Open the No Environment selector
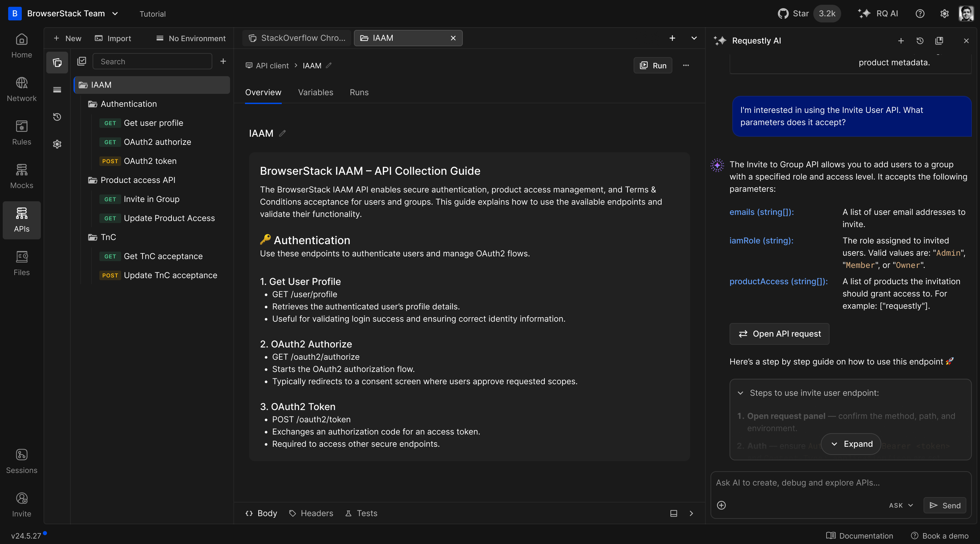Screen dimensions: 980x544 (x=191, y=38)
